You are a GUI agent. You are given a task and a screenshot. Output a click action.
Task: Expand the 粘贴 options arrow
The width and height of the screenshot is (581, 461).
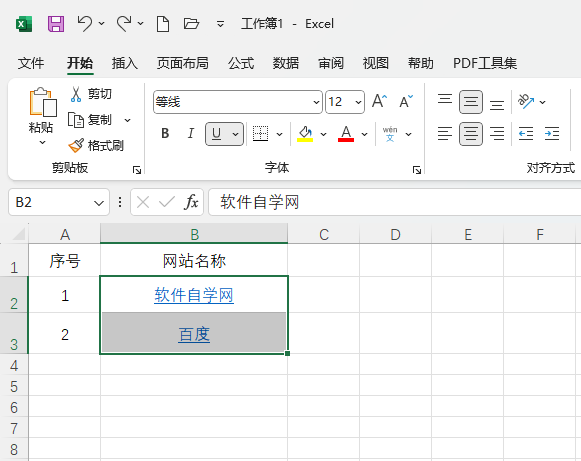coord(43,142)
